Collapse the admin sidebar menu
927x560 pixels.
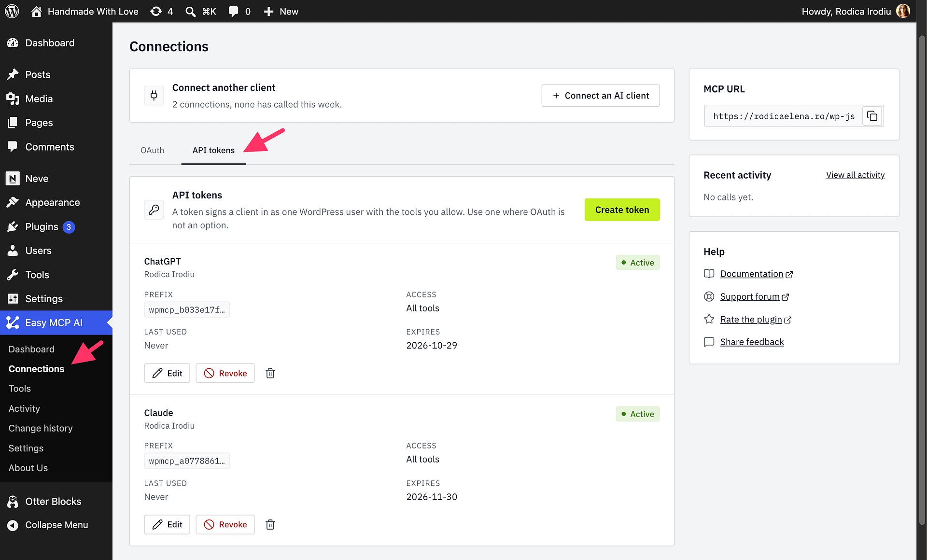(56, 525)
